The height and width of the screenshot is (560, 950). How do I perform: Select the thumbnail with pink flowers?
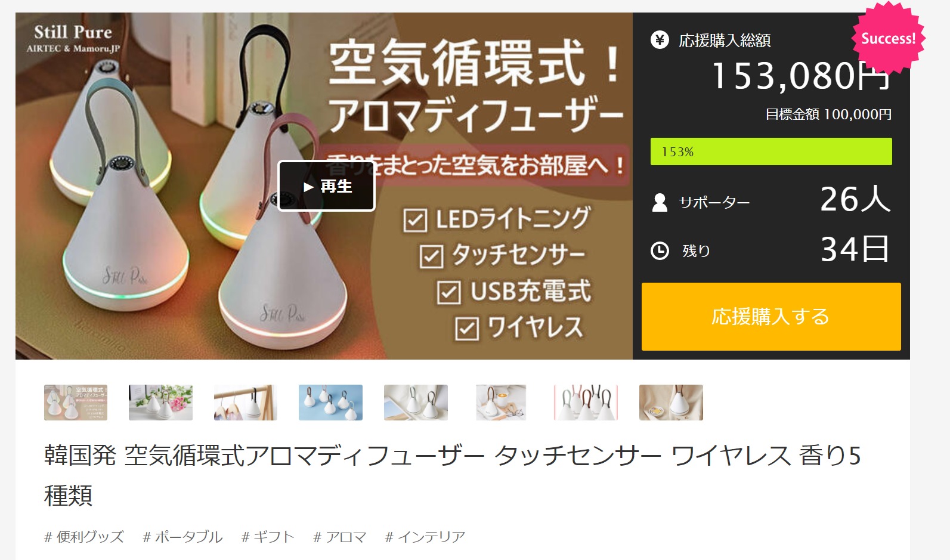point(160,403)
